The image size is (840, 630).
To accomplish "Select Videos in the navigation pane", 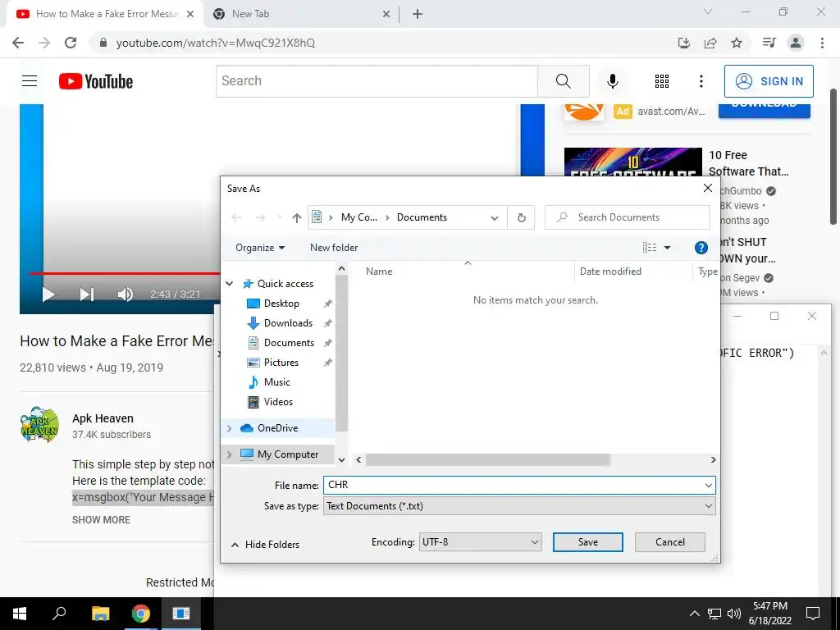I will tap(277, 402).
